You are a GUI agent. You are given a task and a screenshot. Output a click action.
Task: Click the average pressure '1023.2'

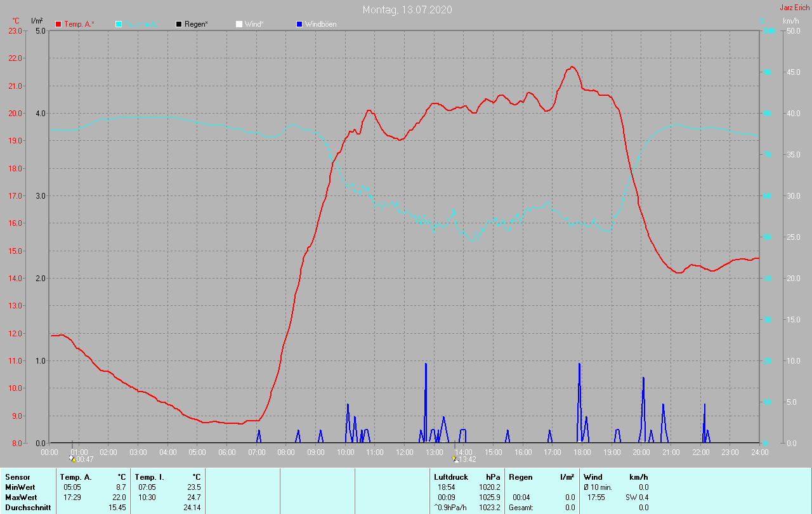click(x=490, y=508)
